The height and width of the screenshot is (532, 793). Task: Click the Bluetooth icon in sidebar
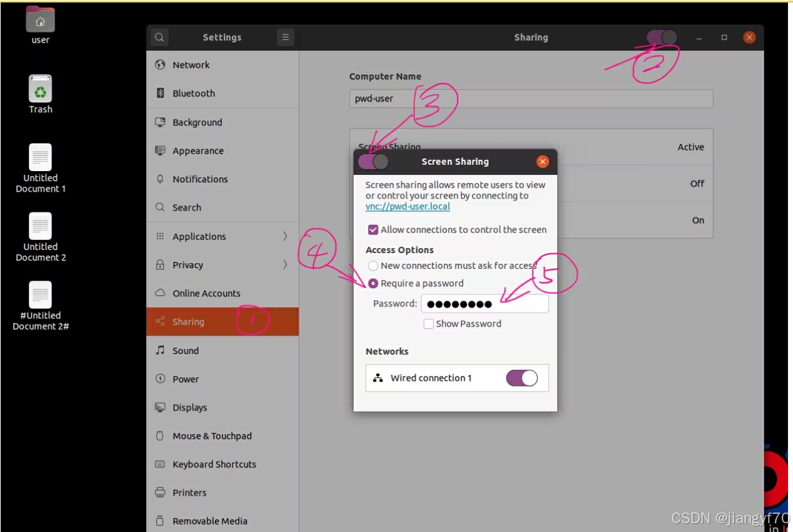[x=160, y=93]
